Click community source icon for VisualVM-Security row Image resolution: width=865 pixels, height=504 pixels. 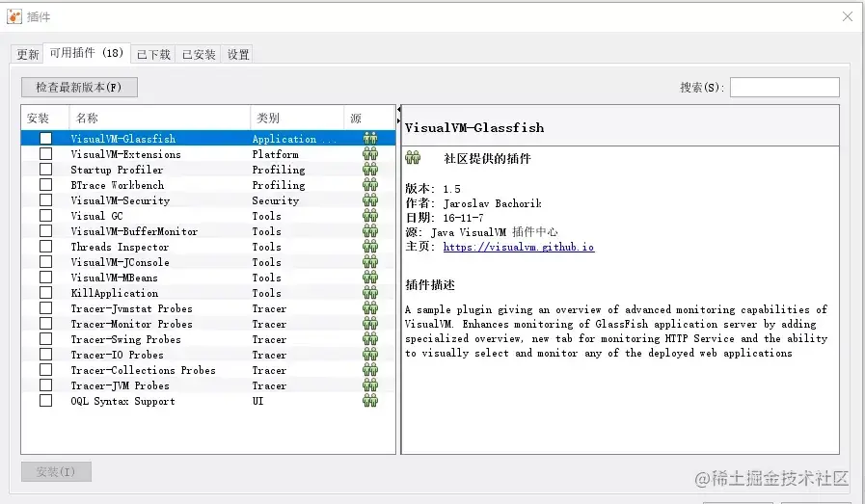point(370,200)
